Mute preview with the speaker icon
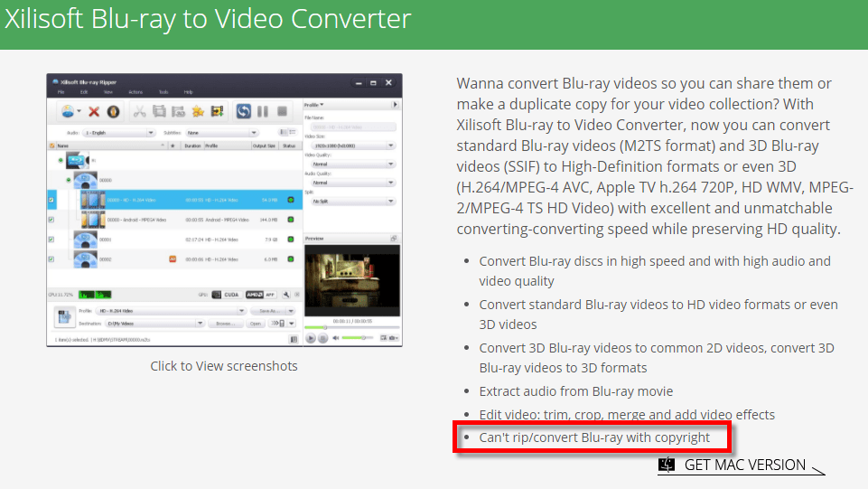This screenshot has width=868, height=489. pos(335,338)
